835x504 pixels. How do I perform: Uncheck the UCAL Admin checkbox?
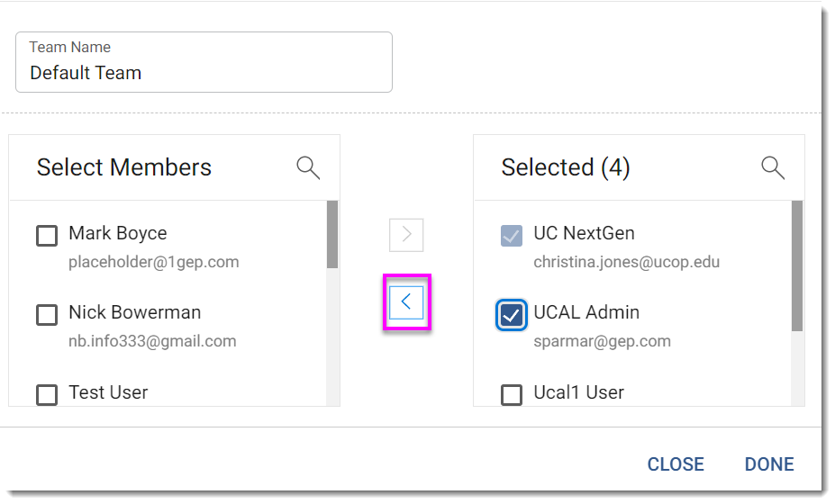click(512, 315)
